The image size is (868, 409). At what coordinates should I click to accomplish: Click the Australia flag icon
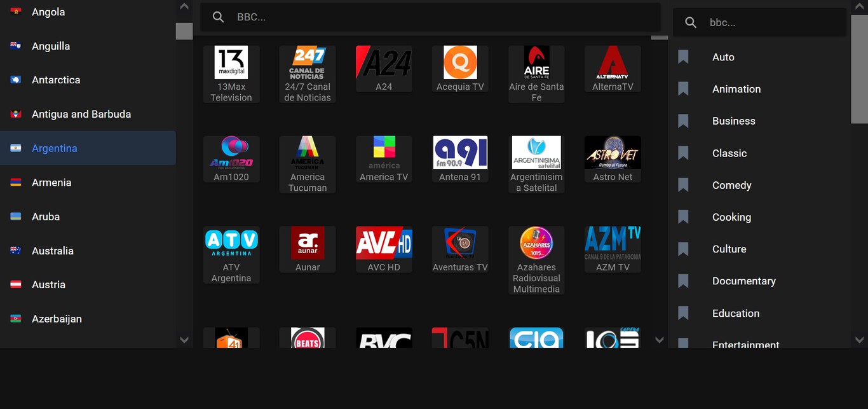click(17, 251)
